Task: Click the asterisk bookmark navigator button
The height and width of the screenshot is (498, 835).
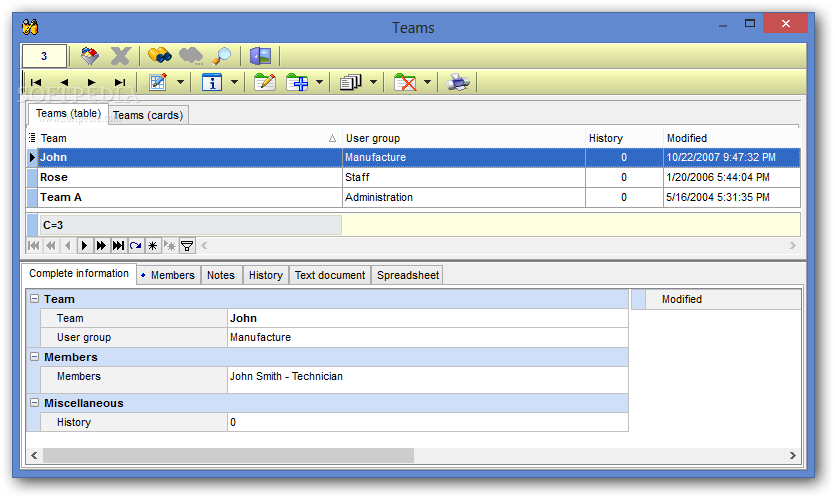Action: (x=153, y=246)
